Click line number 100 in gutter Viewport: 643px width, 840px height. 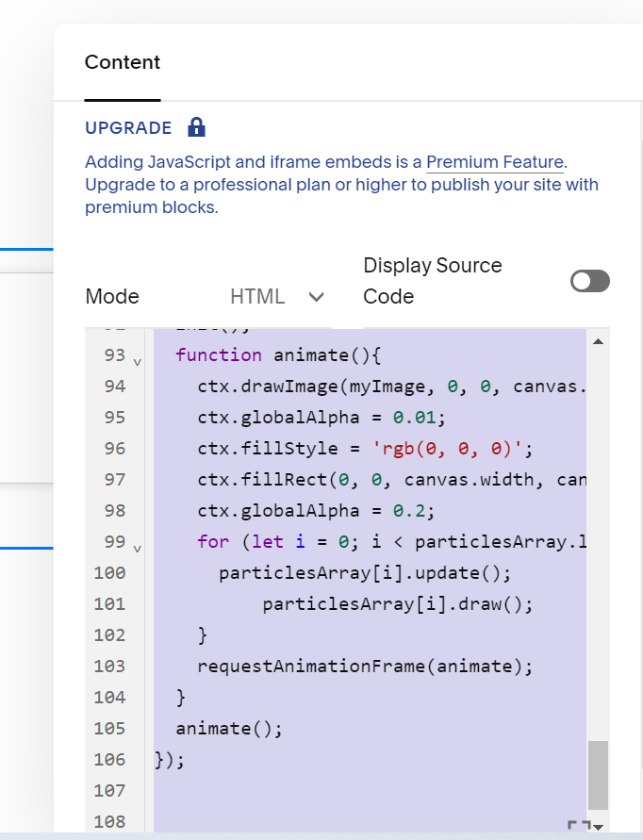pyautogui.click(x=109, y=572)
